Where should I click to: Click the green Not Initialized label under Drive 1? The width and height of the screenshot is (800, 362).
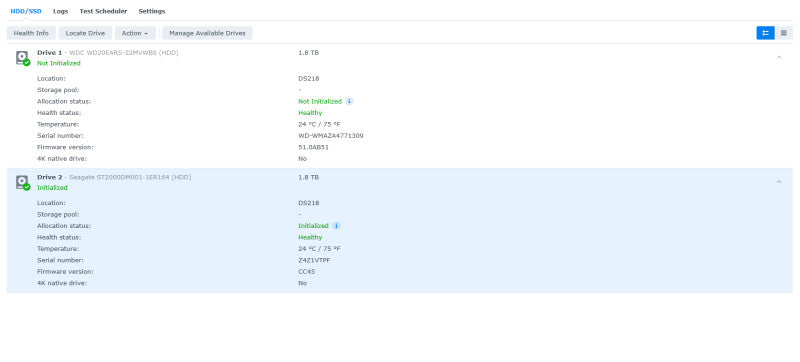[x=59, y=63]
